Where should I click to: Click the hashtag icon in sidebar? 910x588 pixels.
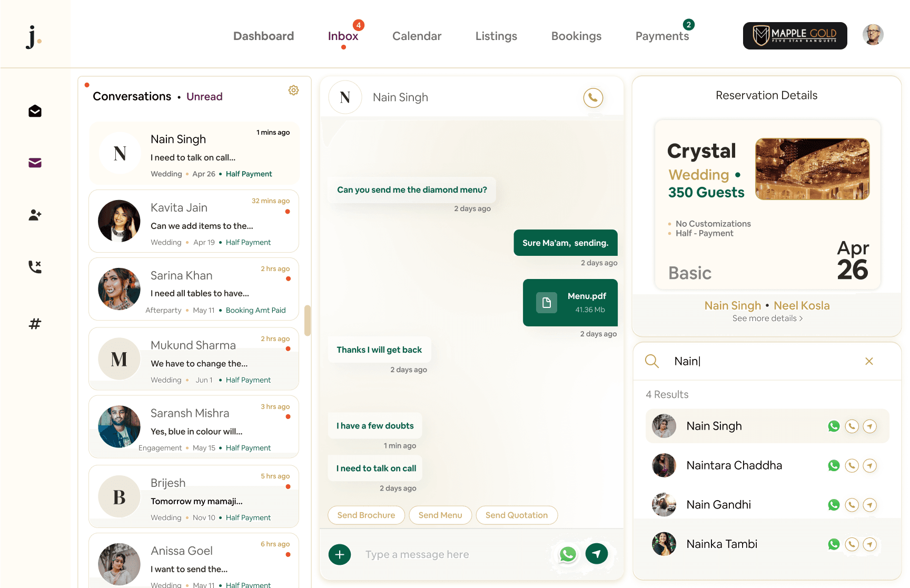pyautogui.click(x=35, y=324)
